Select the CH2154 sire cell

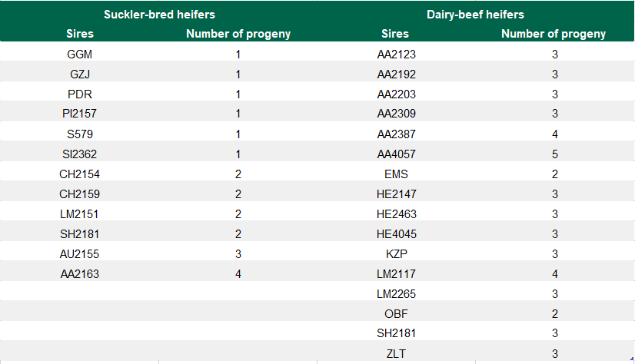[x=80, y=174]
